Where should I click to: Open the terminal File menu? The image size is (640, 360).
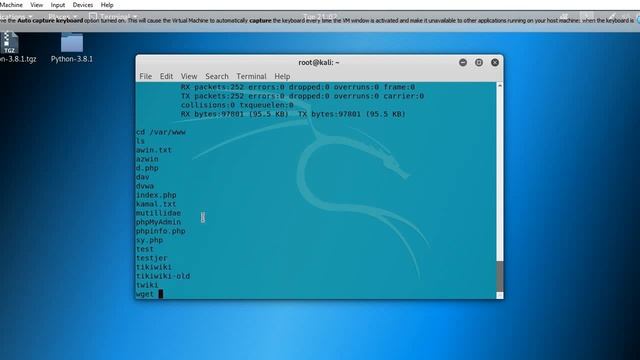tap(145, 76)
